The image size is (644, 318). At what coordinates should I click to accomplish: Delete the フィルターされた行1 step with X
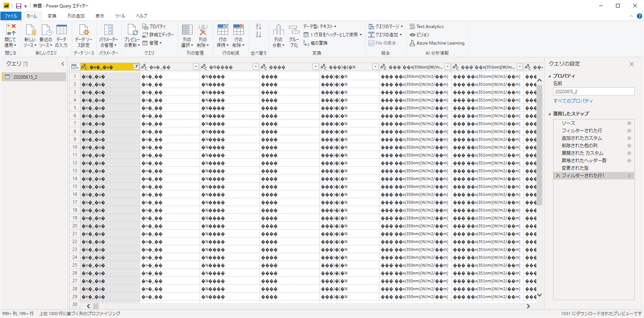coord(558,176)
